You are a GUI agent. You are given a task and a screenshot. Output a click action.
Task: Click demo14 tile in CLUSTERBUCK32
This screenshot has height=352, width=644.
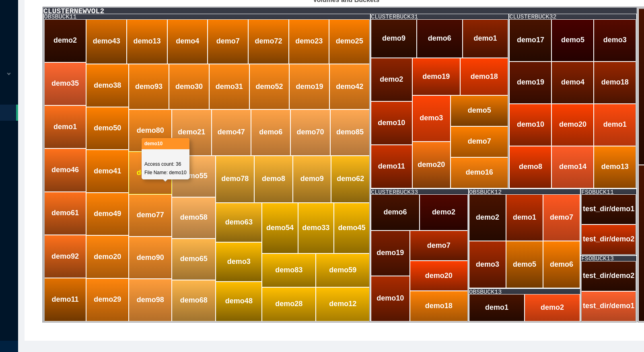[572, 167]
